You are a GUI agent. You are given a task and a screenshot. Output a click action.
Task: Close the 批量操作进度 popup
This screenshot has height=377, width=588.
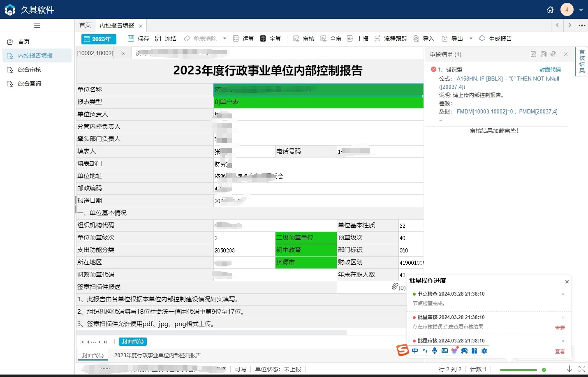[567, 282]
